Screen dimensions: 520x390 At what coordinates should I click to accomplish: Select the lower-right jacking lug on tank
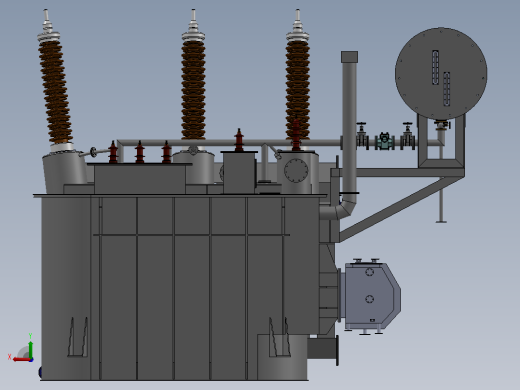(x=279, y=337)
